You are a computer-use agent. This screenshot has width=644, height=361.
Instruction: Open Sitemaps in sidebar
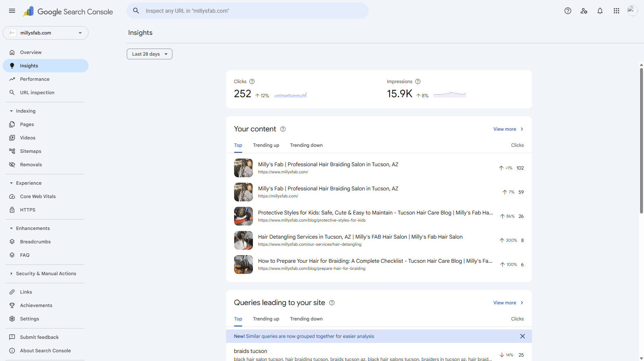click(46, 151)
